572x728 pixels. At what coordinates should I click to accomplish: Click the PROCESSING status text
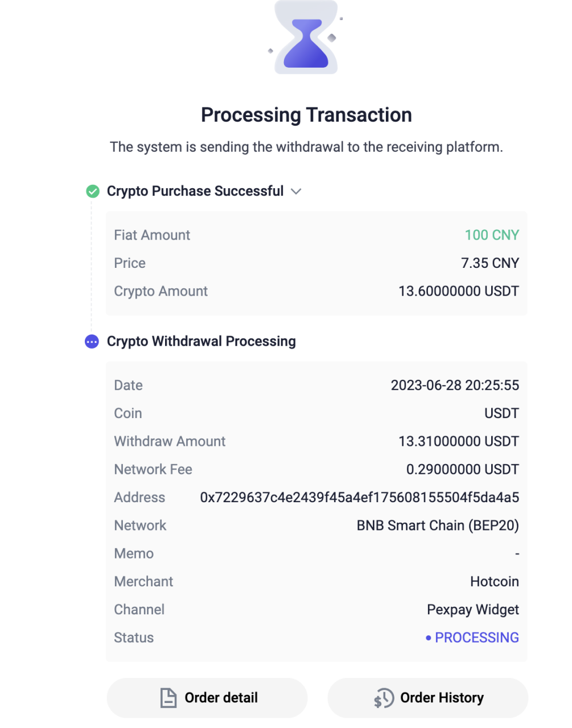(477, 638)
